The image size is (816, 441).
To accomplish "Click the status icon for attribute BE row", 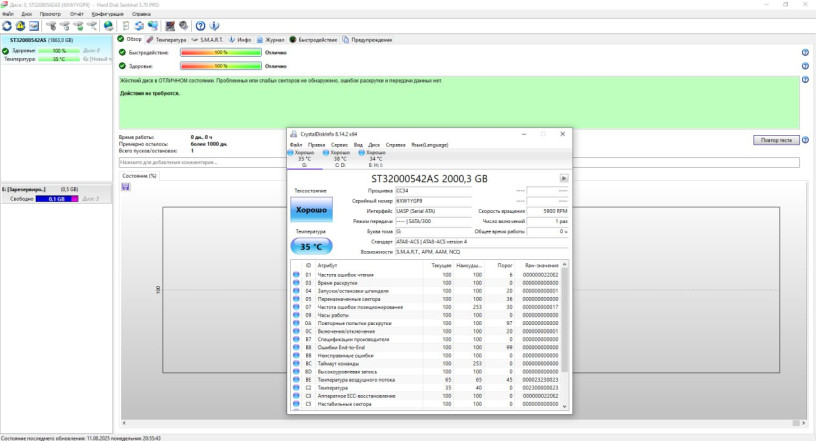I will tap(296, 380).
